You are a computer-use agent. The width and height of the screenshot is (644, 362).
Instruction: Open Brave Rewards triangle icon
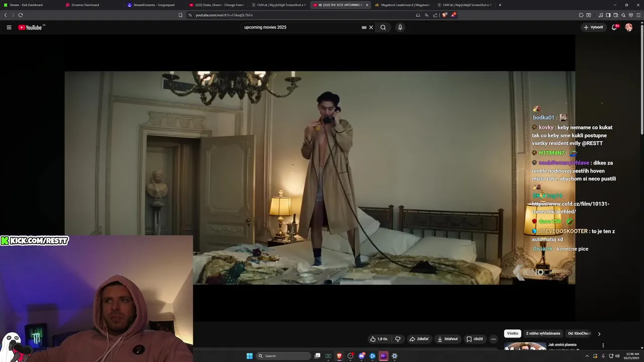pyautogui.click(x=453, y=15)
